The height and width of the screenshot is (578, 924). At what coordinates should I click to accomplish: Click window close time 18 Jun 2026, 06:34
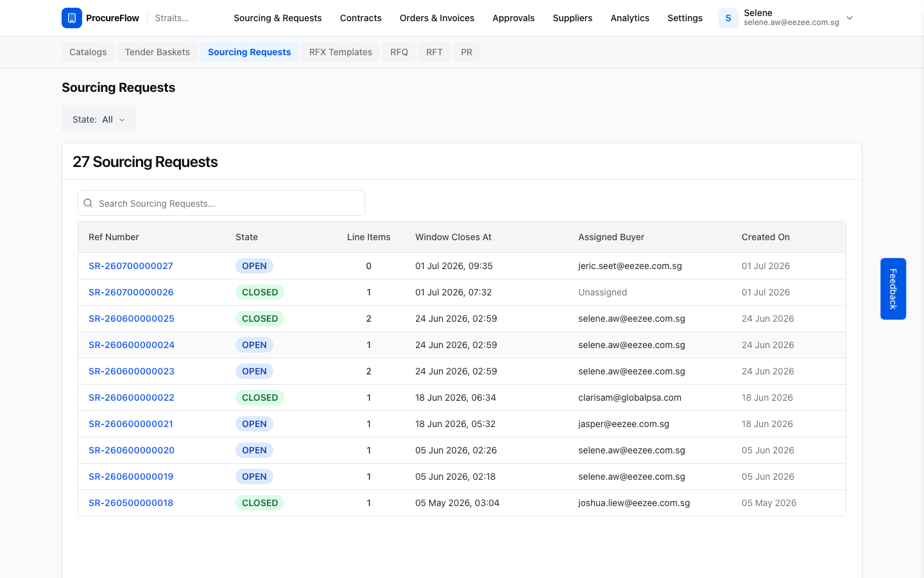[456, 398]
